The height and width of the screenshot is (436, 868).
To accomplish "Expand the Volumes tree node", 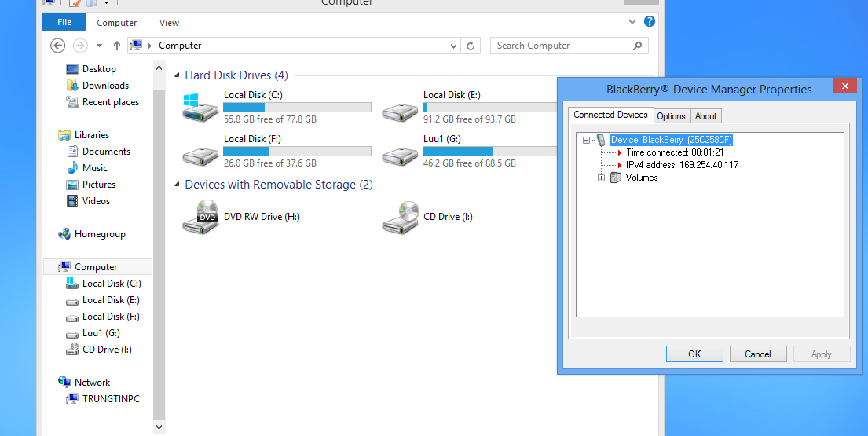I will [601, 178].
